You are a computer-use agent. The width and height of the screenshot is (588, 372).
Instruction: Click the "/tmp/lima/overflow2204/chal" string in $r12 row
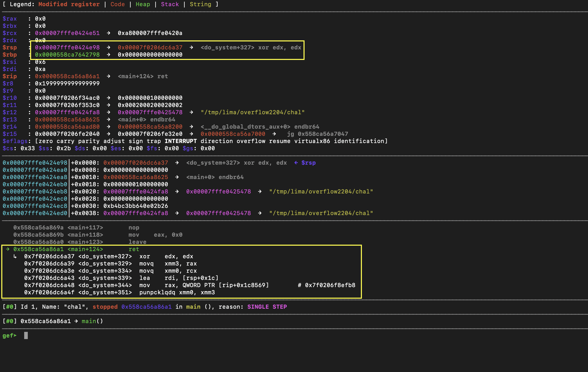(253, 112)
